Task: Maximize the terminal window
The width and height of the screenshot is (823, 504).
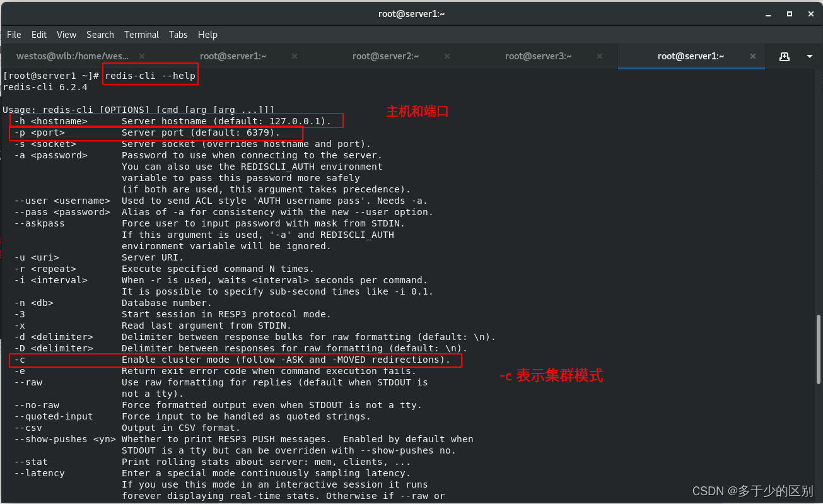Action: [x=789, y=14]
